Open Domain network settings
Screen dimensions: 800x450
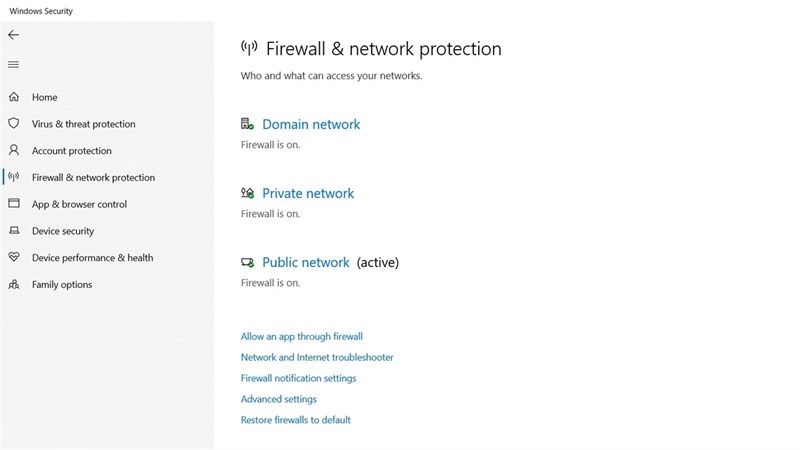(x=311, y=124)
